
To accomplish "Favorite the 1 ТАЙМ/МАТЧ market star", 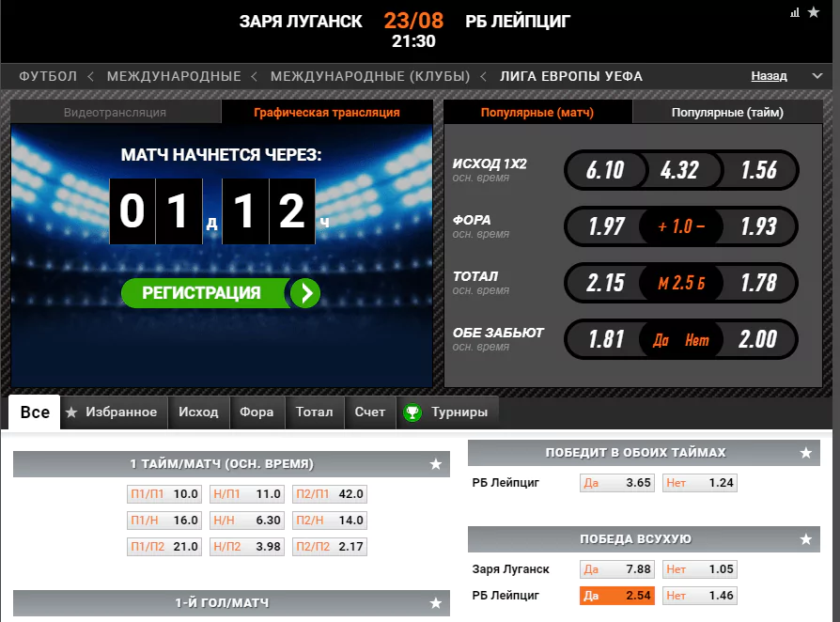I will pyautogui.click(x=436, y=464).
